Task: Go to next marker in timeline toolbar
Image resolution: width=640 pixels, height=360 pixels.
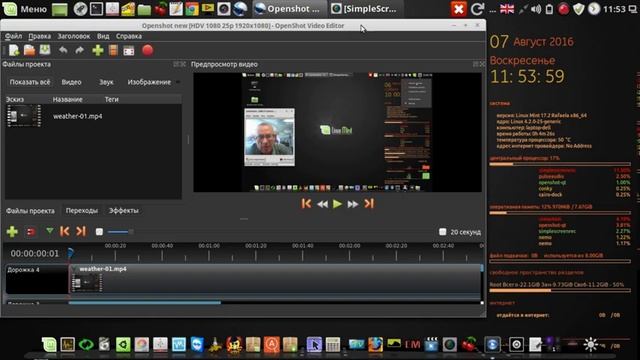Action: coord(81,231)
